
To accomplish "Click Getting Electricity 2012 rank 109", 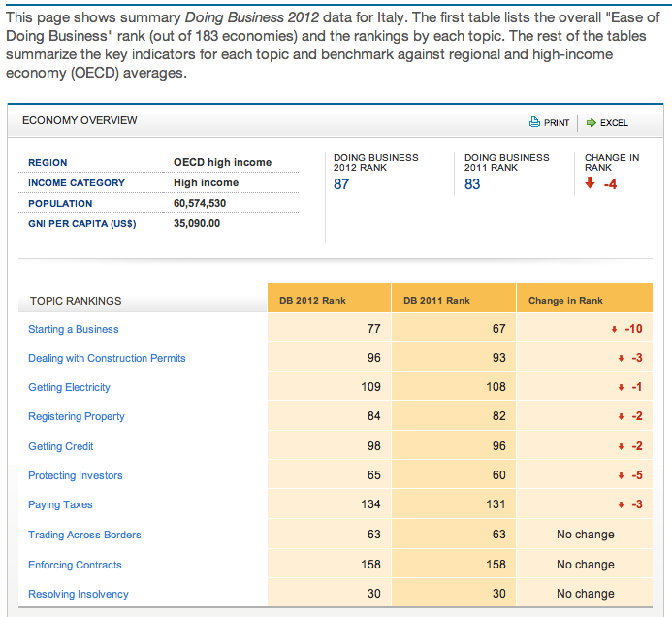I will [370, 387].
